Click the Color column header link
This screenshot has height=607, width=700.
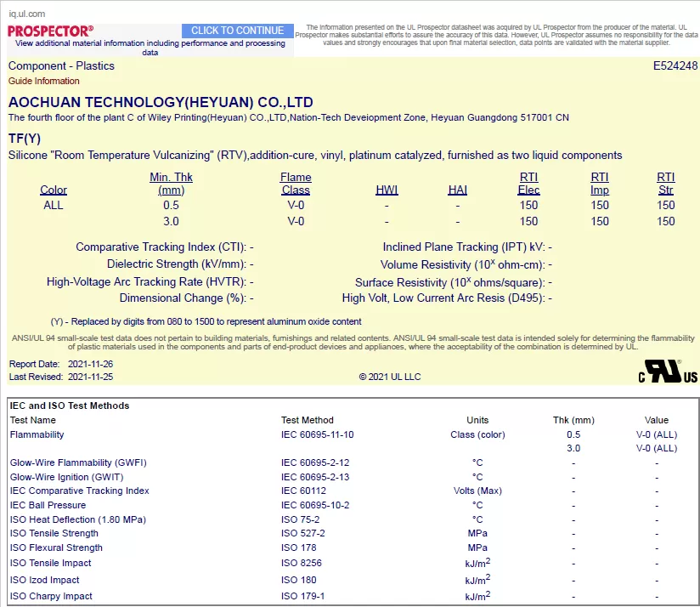[x=54, y=190]
